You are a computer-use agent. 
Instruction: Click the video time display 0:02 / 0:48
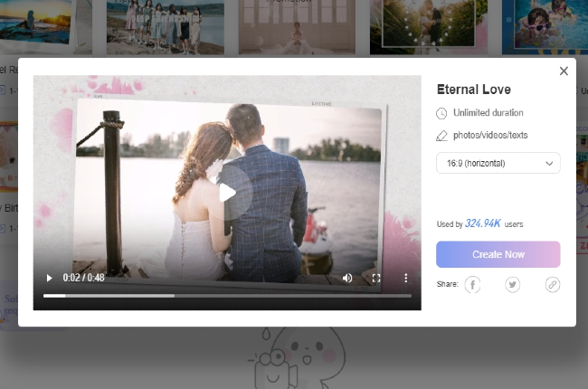coord(83,278)
